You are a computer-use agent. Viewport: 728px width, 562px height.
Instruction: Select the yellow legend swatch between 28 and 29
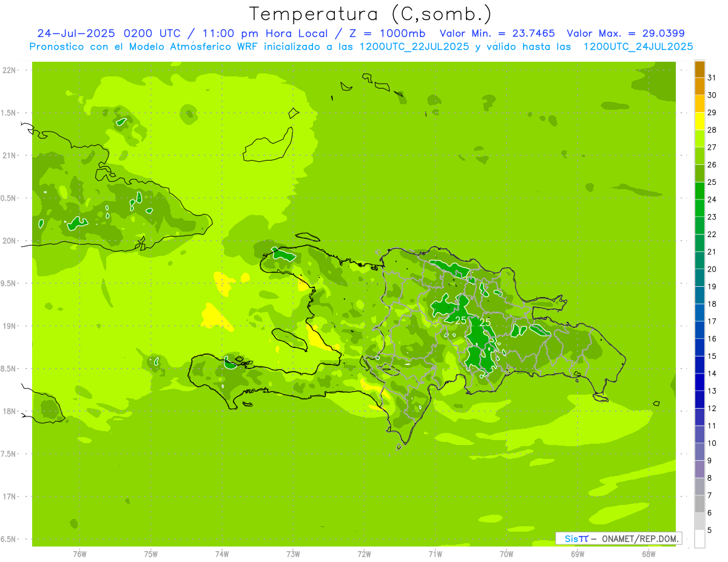click(x=699, y=121)
